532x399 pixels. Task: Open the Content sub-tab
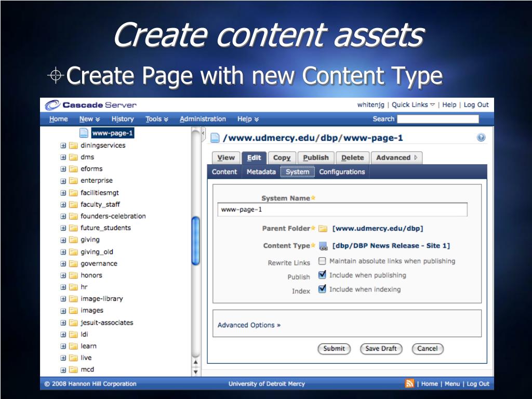[x=224, y=171]
